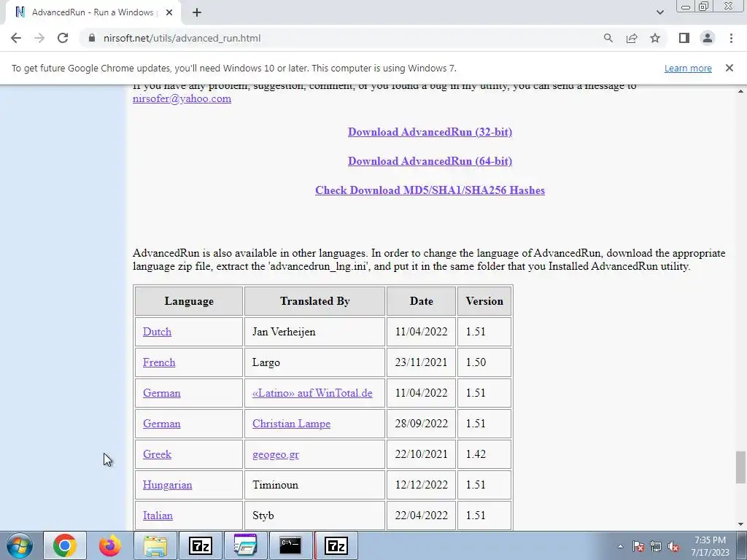Switch to second 7-Zip taskbar window
Image resolution: width=747 pixels, height=560 pixels.
coord(336,545)
